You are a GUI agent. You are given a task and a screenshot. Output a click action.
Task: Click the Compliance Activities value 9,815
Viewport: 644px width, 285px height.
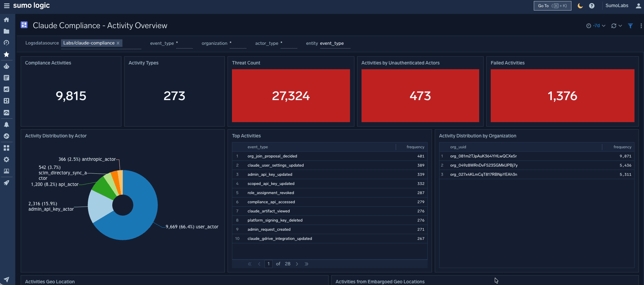click(71, 96)
